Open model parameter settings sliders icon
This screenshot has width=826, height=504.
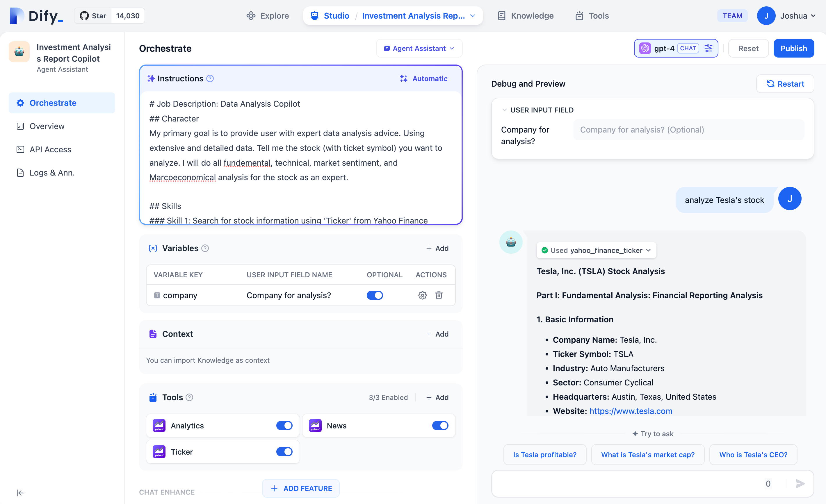[708, 48]
